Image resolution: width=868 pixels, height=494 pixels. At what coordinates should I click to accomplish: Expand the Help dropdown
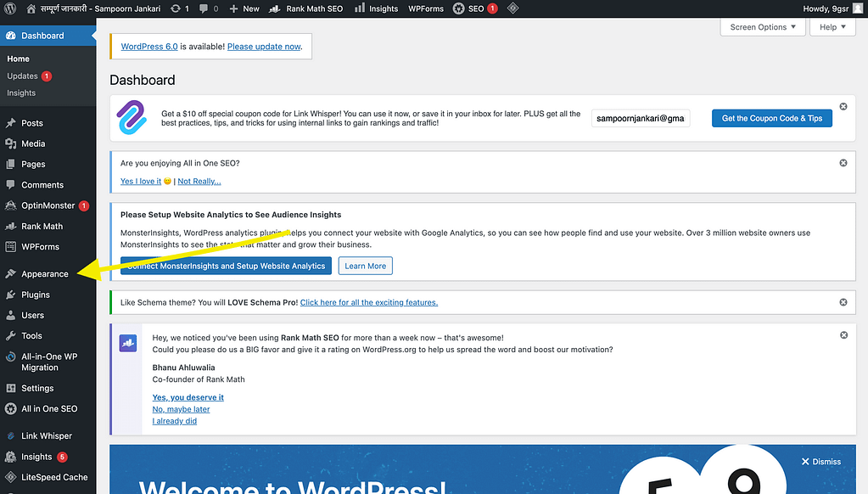(832, 26)
